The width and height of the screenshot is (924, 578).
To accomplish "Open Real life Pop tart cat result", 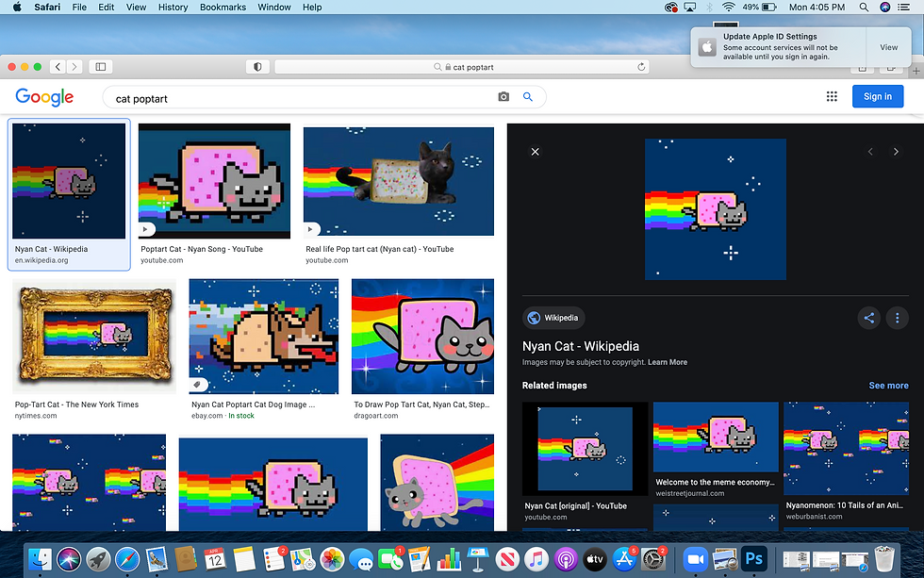I will point(398,181).
